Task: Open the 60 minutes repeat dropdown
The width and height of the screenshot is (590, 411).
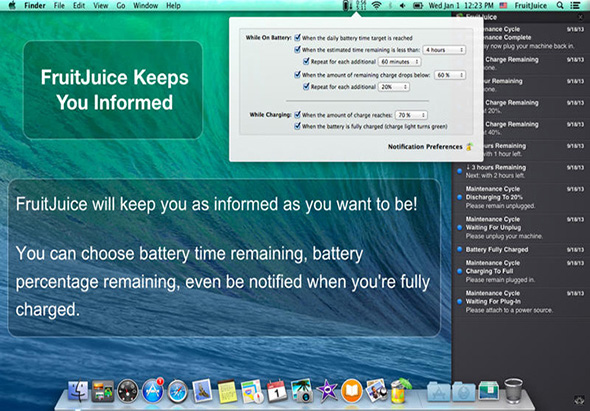Action: pyautogui.click(x=400, y=62)
